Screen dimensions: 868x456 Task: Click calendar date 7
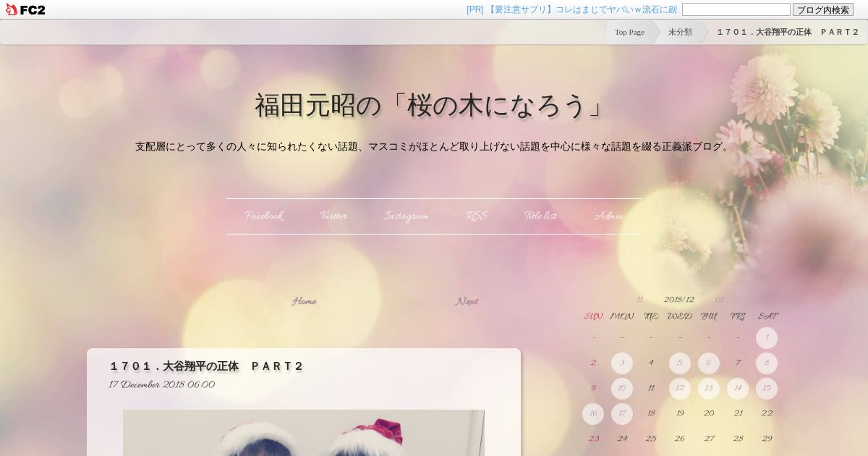point(738,363)
